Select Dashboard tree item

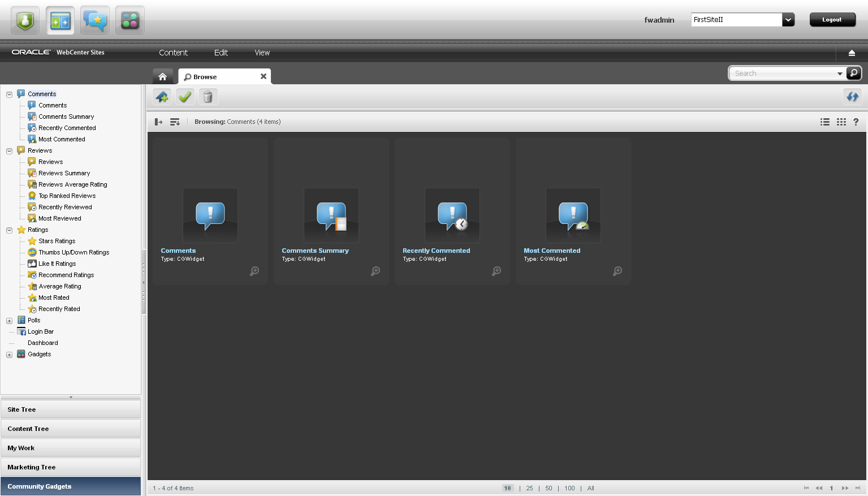coord(43,343)
